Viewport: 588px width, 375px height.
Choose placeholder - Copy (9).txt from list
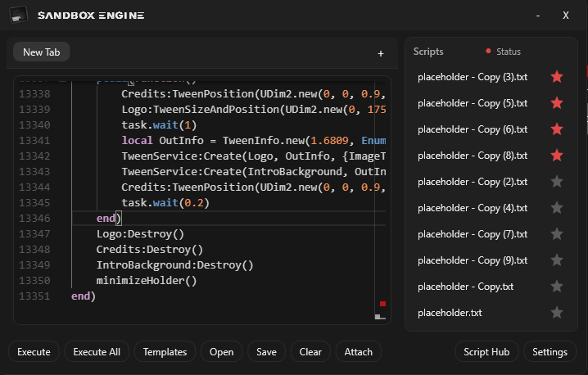(473, 260)
